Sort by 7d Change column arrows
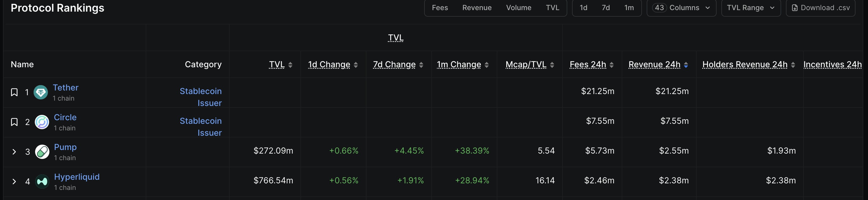The height and width of the screenshot is (200, 868). coord(421,65)
